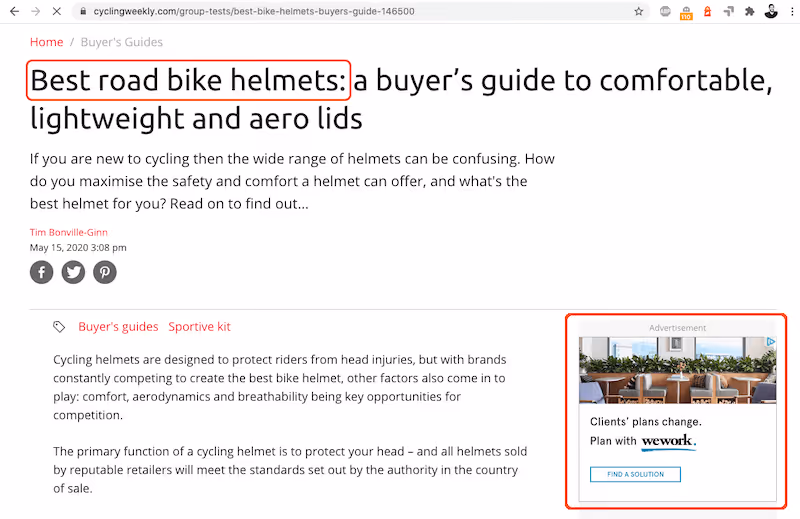Share article on Twitter
This screenshot has width=800, height=519.
73,272
